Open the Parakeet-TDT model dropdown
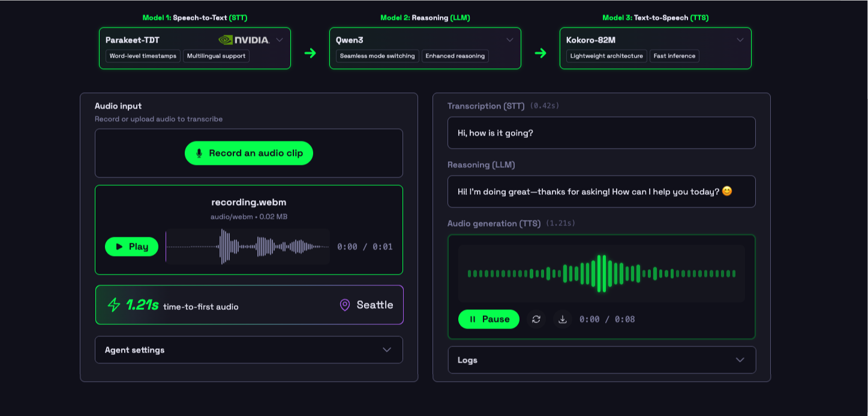 280,40
